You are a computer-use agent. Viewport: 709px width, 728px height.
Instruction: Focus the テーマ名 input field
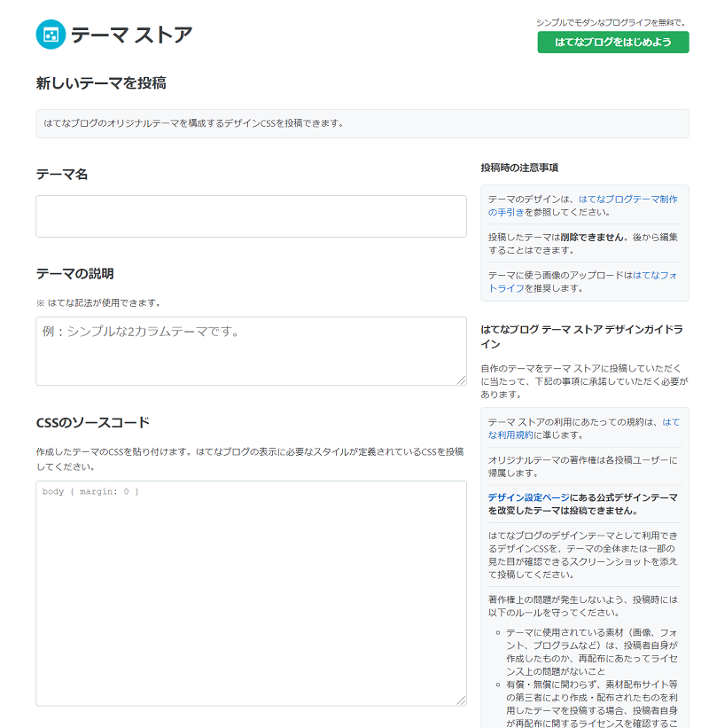[x=251, y=216]
